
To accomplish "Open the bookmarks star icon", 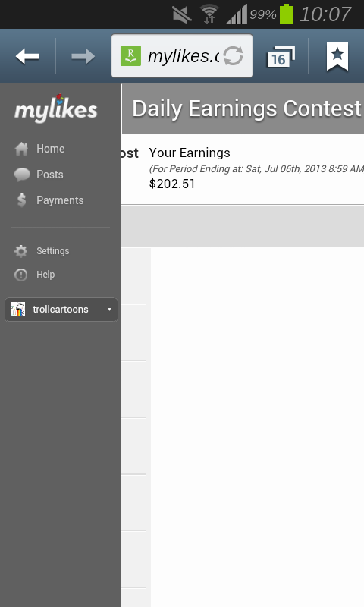I will (337, 56).
